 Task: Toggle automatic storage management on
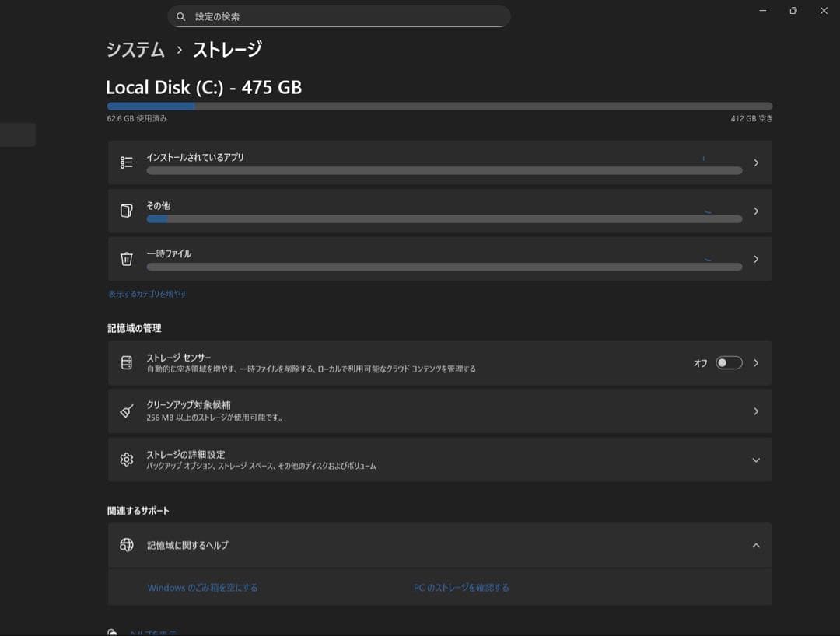728,362
